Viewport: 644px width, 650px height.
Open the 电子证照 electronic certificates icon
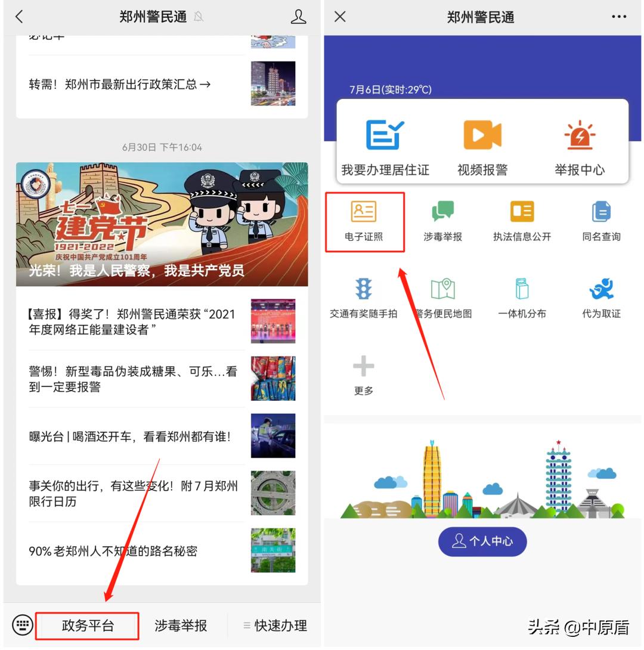(x=365, y=221)
